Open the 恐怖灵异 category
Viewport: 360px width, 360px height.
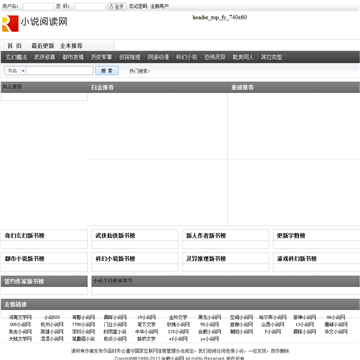point(215,57)
